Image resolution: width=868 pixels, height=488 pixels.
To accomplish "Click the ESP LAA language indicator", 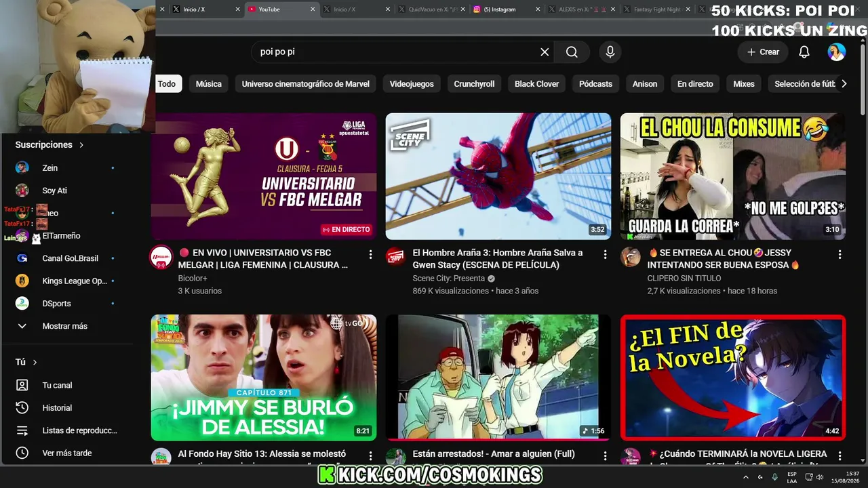I will point(792,477).
